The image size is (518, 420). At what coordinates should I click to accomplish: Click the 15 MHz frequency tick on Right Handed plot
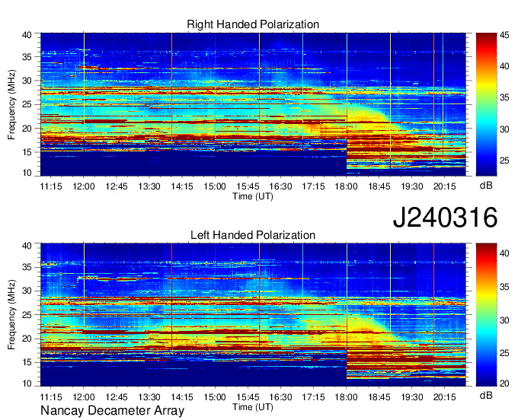[x=27, y=152]
